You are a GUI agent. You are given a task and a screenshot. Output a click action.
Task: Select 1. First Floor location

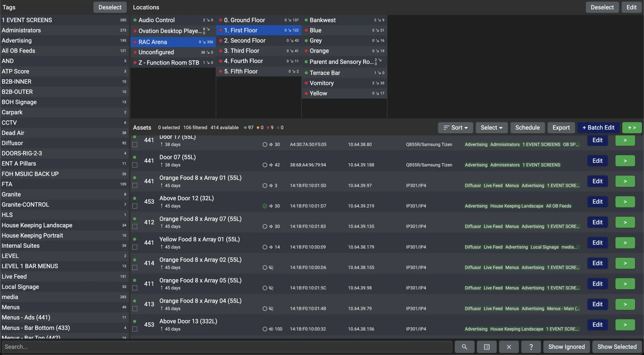point(259,30)
